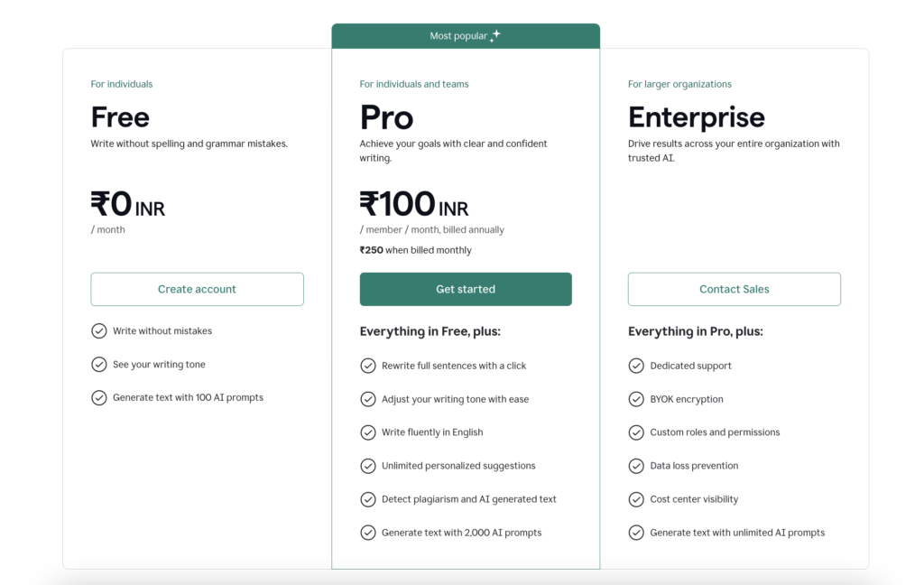Click the Create account button
The image size is (924, 585).
click(197, 289)
